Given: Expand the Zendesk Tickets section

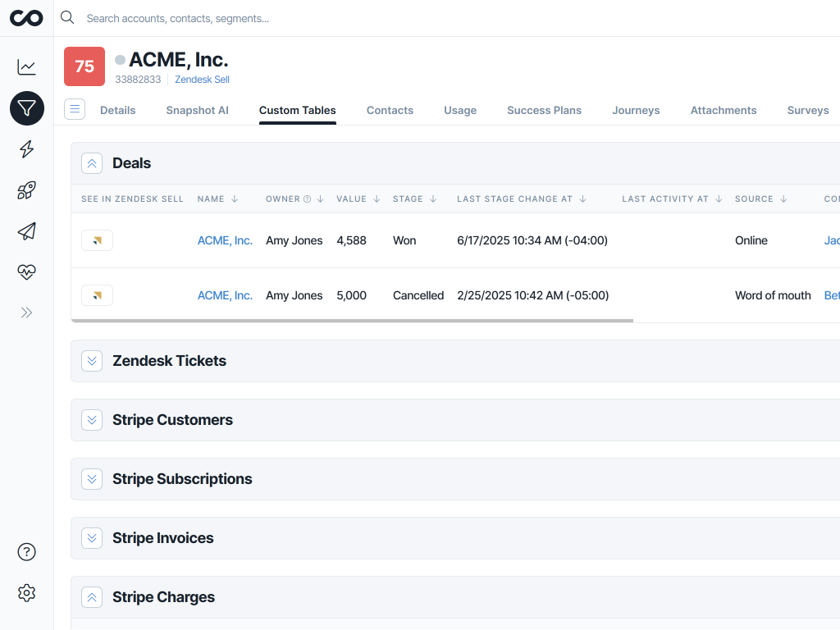Looking at the screenshot, I should click(x=91, y=360).
